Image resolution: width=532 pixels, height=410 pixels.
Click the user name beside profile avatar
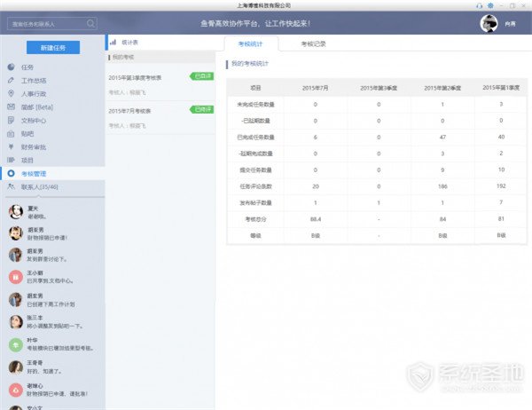(x=510, y=24)
